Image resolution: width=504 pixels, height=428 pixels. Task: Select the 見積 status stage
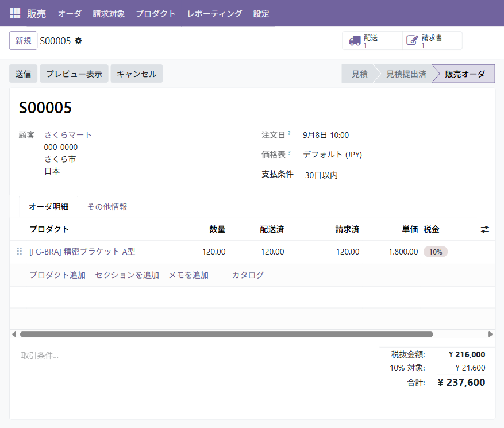coord(359,74)
